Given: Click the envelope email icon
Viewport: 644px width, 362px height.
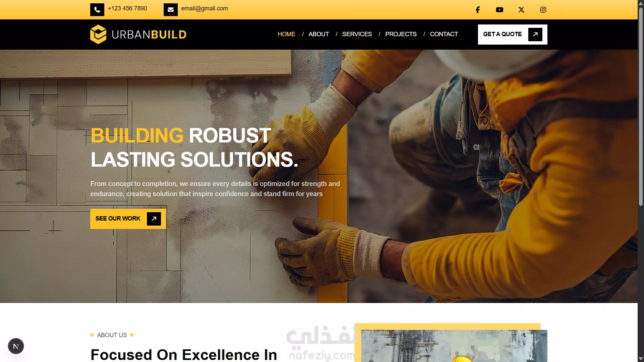Looking at the screenshot, I should pyautogui.click(x=171, y=10).
